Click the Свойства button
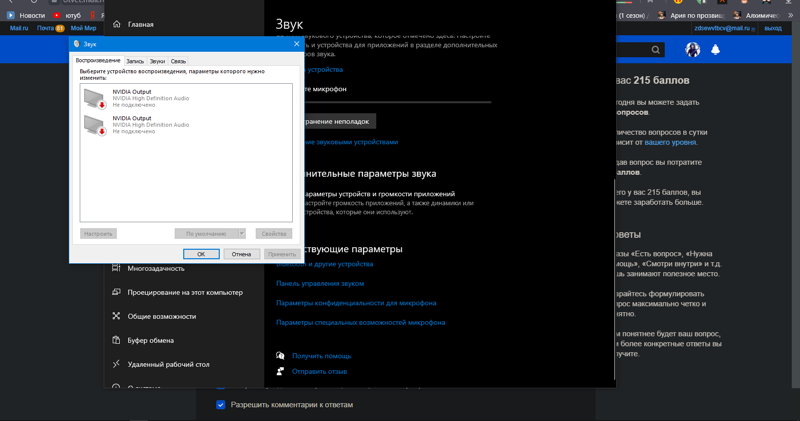This screenshot has width=800, height=421. 274,233
